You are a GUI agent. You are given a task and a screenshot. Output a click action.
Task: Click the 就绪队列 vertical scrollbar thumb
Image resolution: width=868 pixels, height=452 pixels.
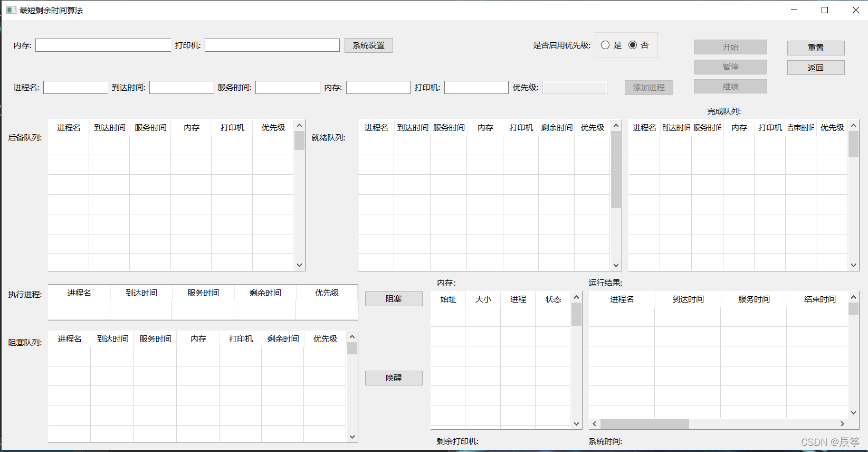[616, 169]
